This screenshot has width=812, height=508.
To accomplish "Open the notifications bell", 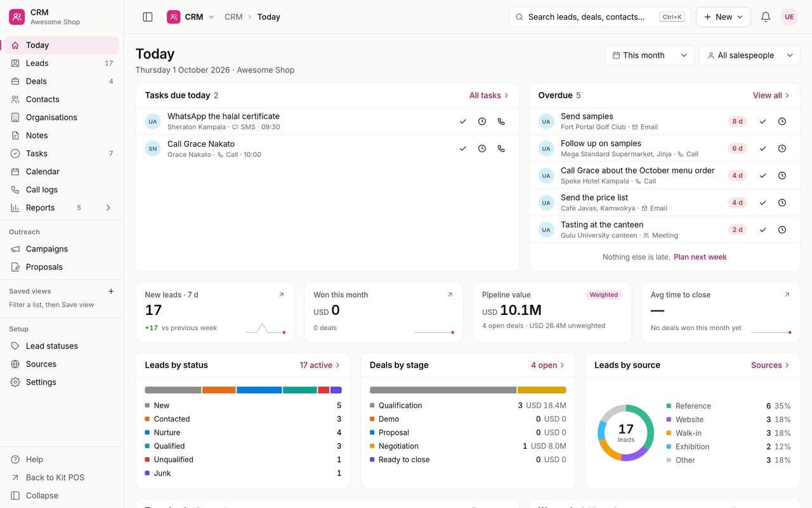I will (766, 17).
